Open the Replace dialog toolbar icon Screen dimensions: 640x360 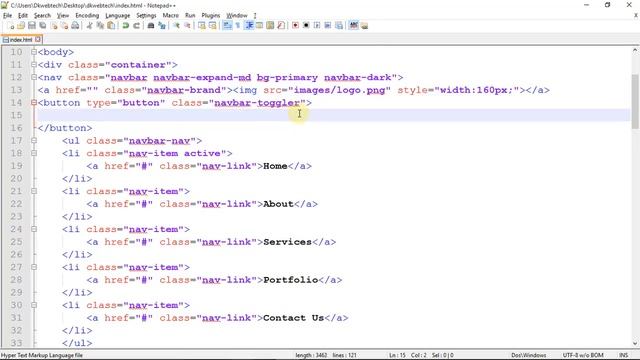click(162, 26)
